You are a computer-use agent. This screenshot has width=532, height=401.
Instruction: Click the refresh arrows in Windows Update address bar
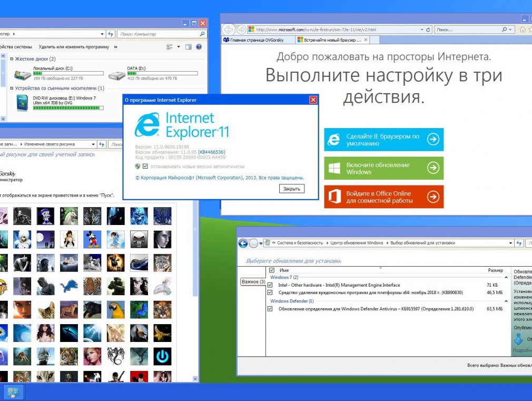coord(519,243)
